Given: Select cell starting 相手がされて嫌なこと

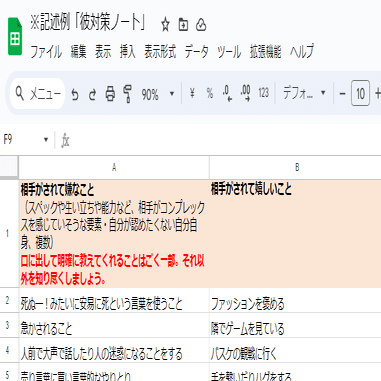Looking at the screenshot, I should click(114, 234).
